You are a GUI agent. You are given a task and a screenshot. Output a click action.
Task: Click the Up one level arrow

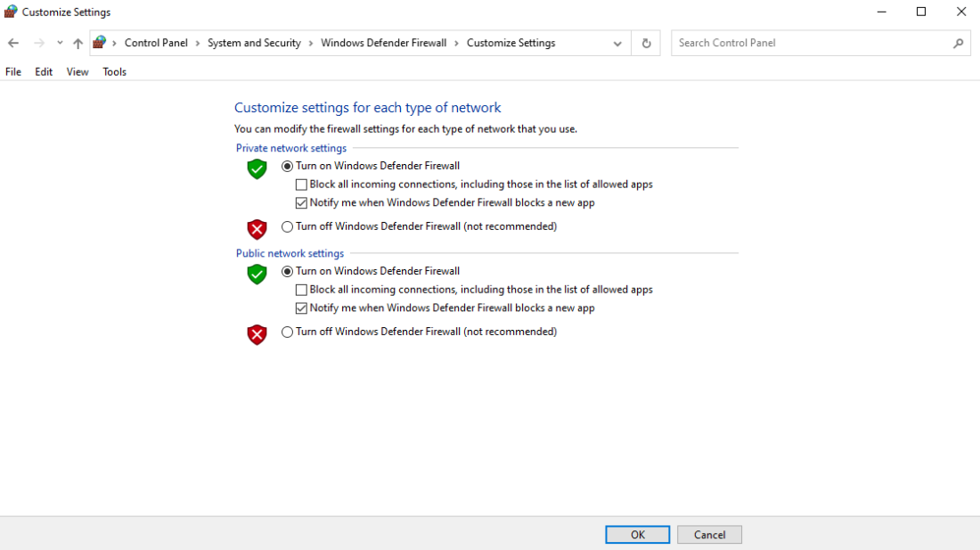78,42
